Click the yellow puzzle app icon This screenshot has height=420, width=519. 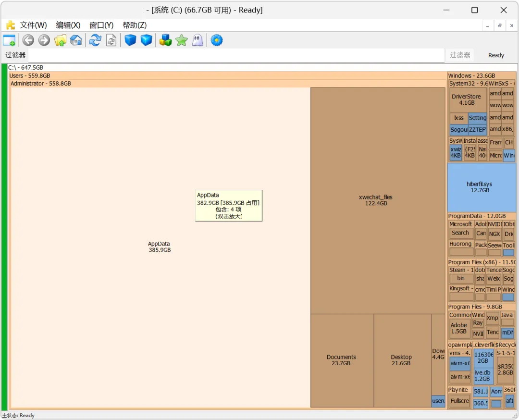(11, 25)
